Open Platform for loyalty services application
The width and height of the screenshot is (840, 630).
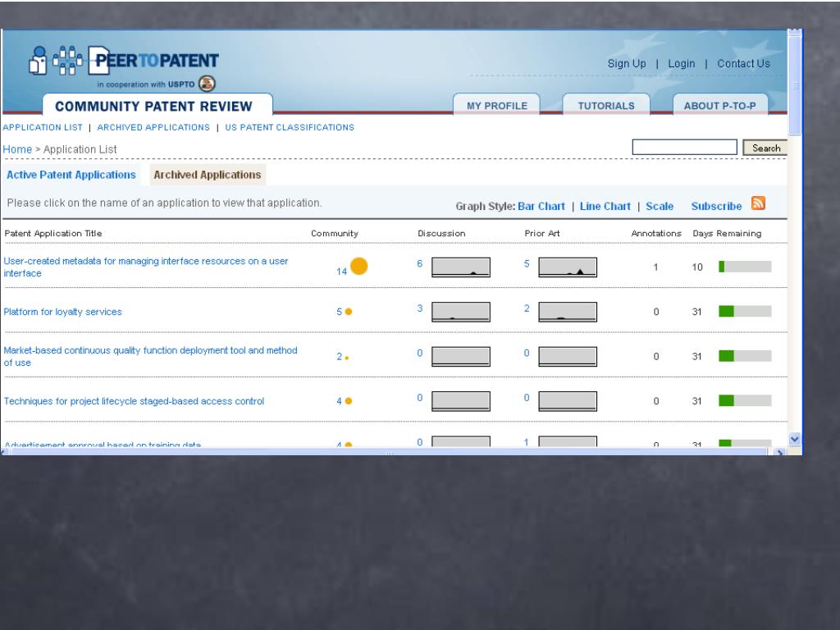pyautogui.click(x=62, y=312)
